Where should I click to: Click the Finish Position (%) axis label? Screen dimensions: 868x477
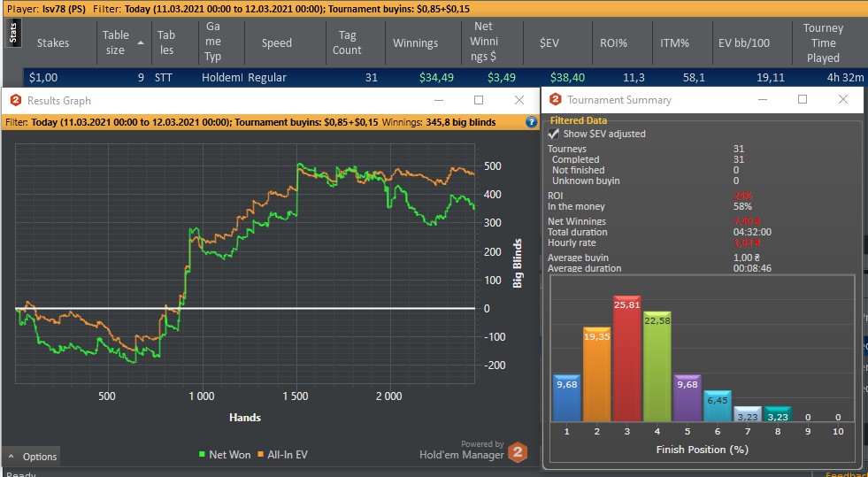(703, 450)
